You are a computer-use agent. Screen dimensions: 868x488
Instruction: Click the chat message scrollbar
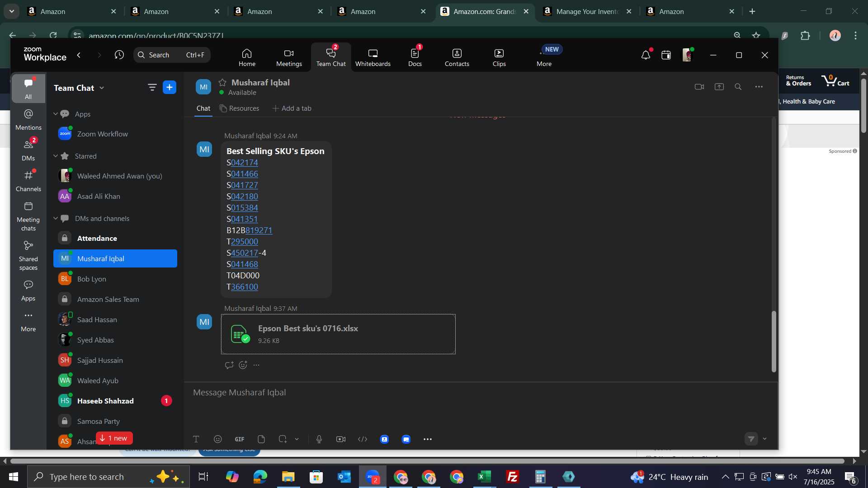pos(774,342)
